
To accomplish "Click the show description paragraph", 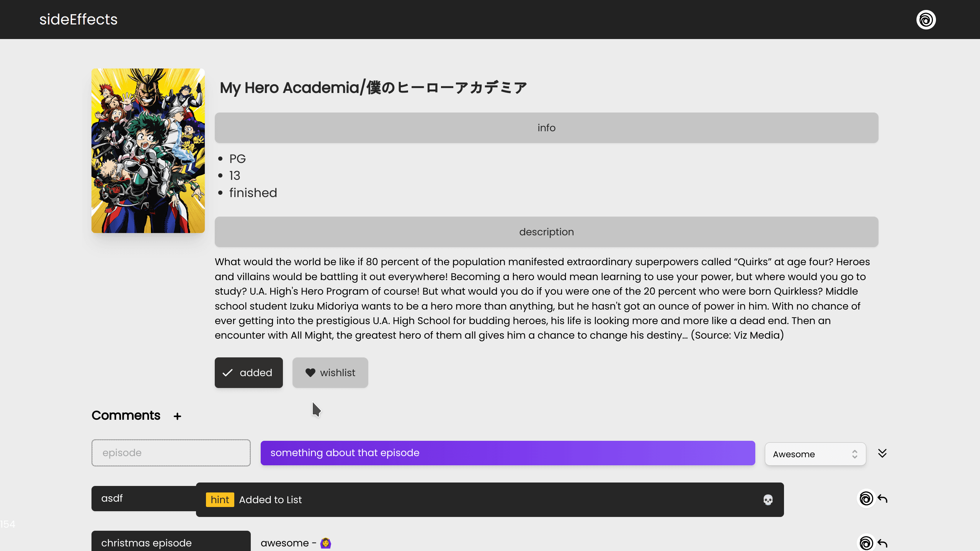I will (542, 298).
